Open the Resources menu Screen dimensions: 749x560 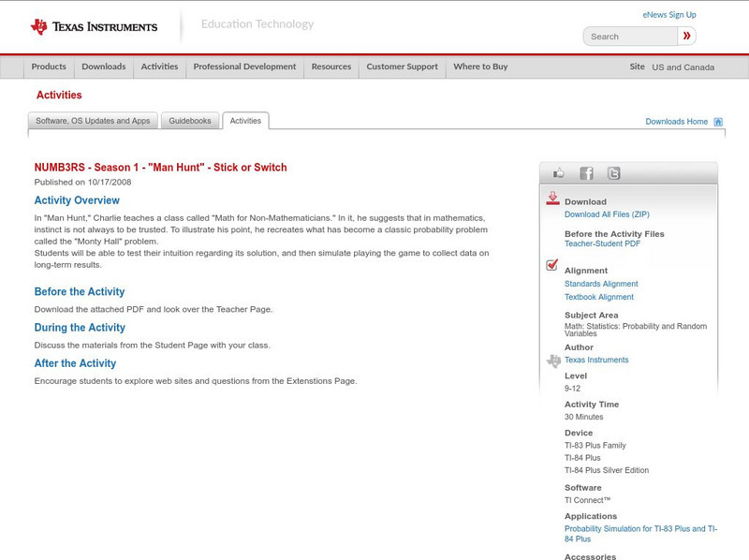[331, 66]
